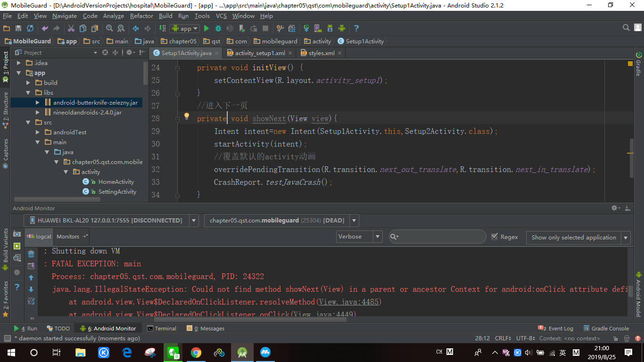The height and width of the screenshot is (362, 644).
Task: Click the lightbulb quick-fix icon on line 28
Action: [186, 116]
